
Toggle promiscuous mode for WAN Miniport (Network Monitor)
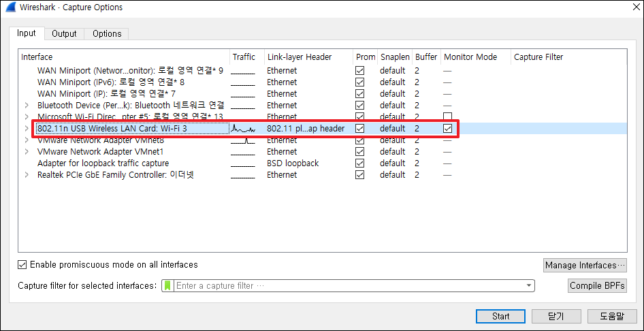360,71
